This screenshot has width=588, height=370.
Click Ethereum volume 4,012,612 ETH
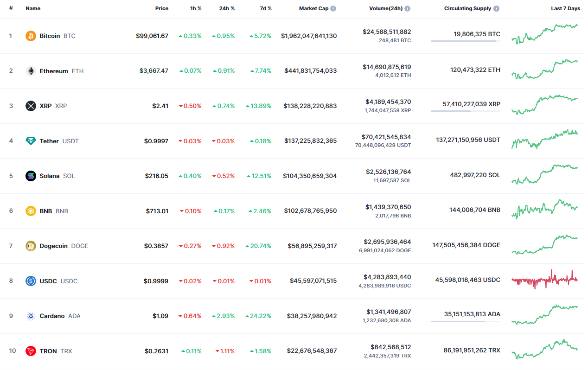(393, 75)
